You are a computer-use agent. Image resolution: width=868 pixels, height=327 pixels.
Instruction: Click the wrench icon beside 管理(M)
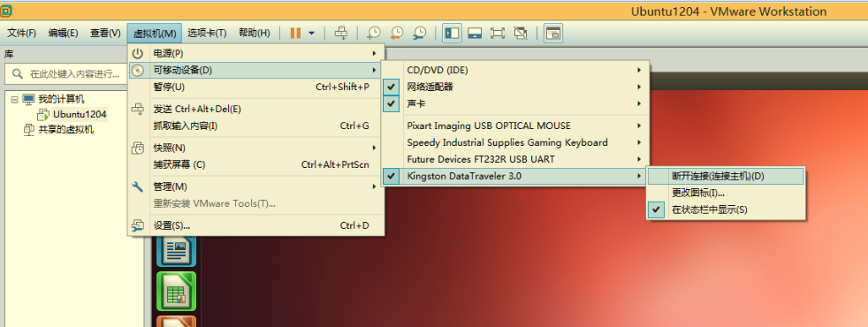pos(138,187)
